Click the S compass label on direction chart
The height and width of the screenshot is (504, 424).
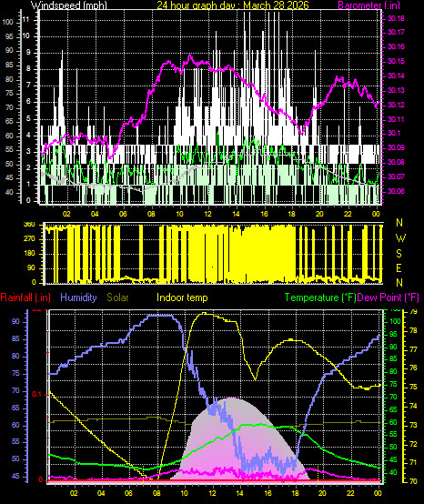399,254
